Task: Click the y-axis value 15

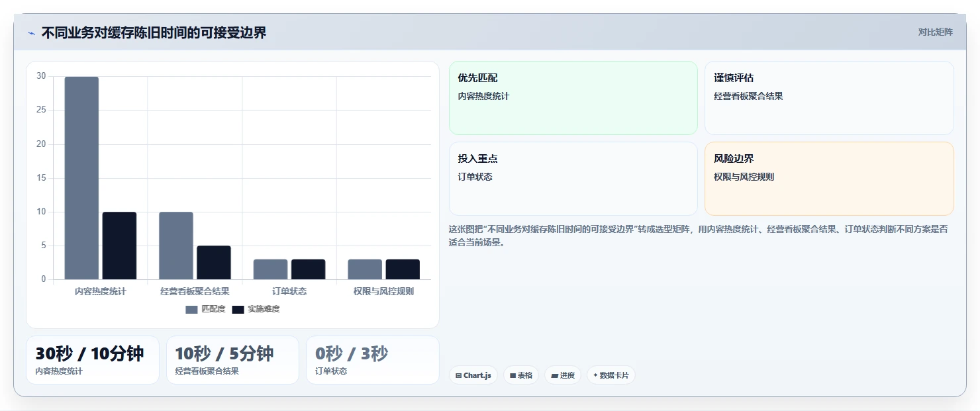Action: (41, 178)
